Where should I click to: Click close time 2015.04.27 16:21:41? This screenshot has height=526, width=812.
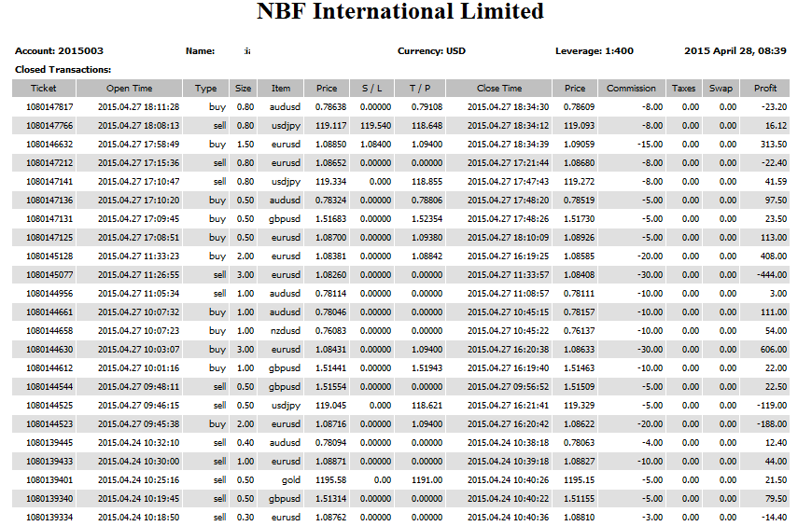[x=508, y=405]
